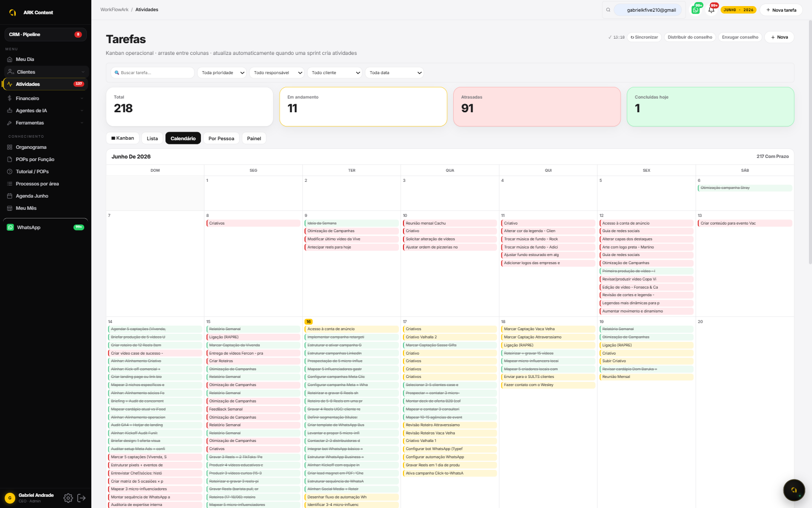Click the Nova tarefa button

tap(781, 10)
